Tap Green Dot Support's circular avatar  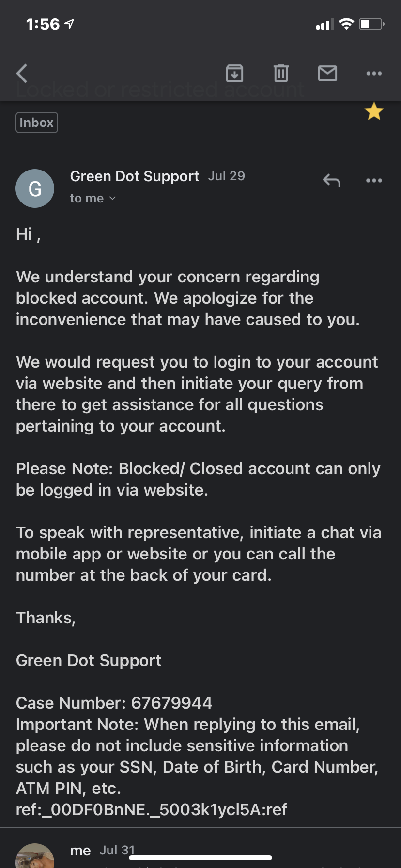(x=35, y=188)
